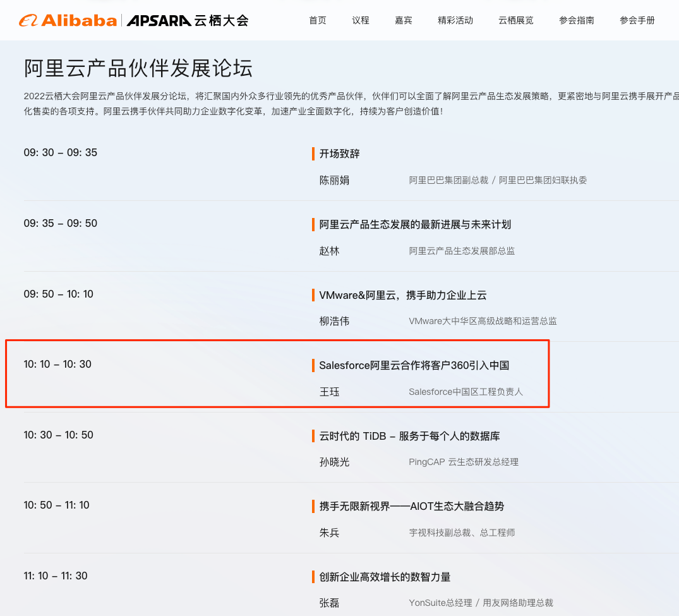Viewport: 679px width, 616px height.
Task: Click 阿里云产品生态发展的最新进展与未来计划 session title
Action: 415,224
